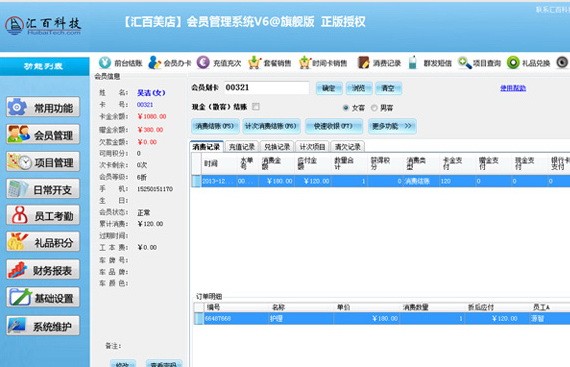Image resolution: width=570 pixels, height=367 pixels.
Task: Click the 确定 button beside card field
Action: coord(329,88)
